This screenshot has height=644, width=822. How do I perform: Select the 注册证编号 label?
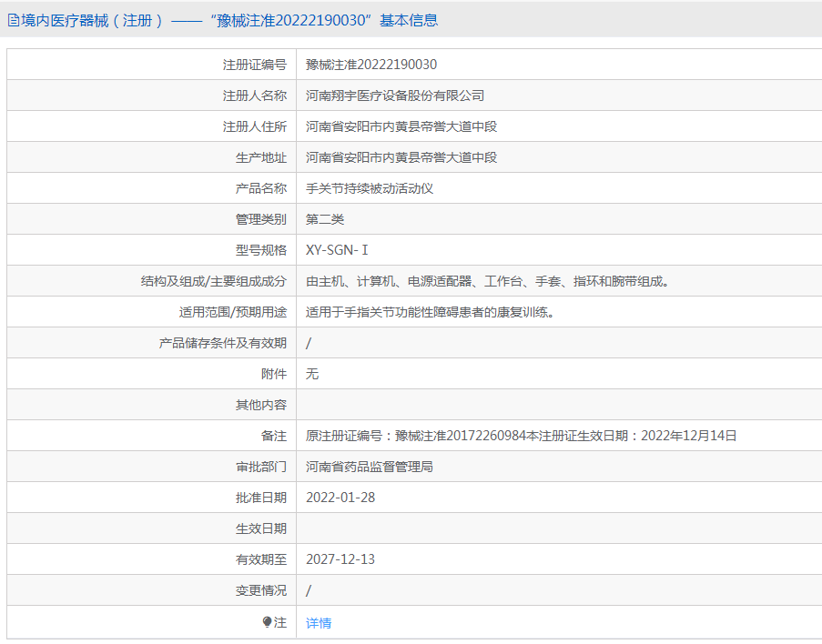pos(254,65)
